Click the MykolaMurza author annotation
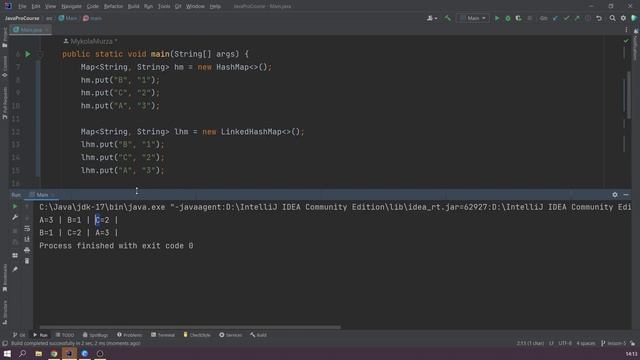Screen dimensions: 640x360 tap(91, 41)
